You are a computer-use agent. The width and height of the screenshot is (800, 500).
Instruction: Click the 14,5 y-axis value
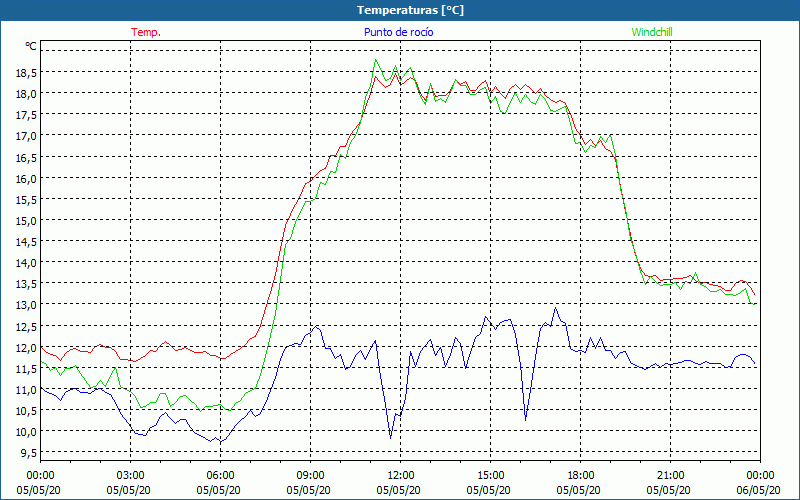click(x=26, y=242)
